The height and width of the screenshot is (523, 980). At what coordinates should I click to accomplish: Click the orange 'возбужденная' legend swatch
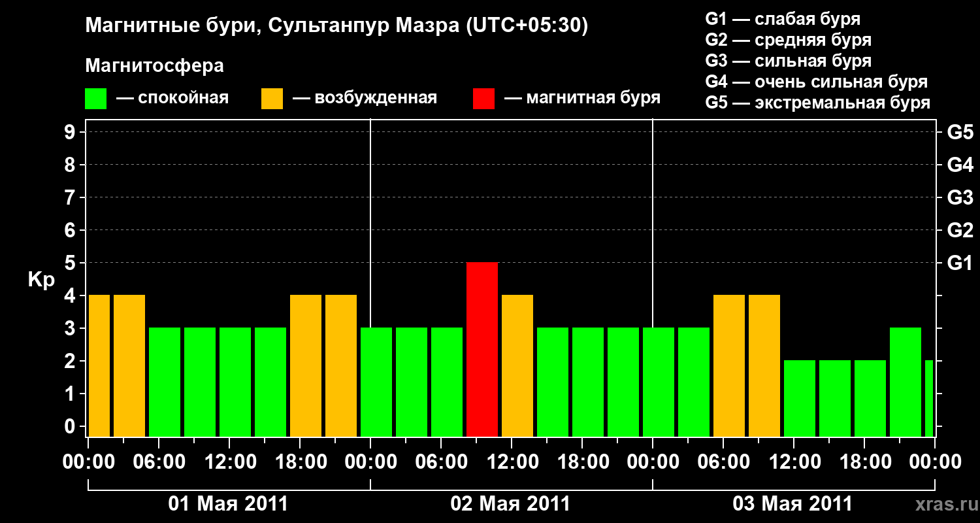click(272, 98)
